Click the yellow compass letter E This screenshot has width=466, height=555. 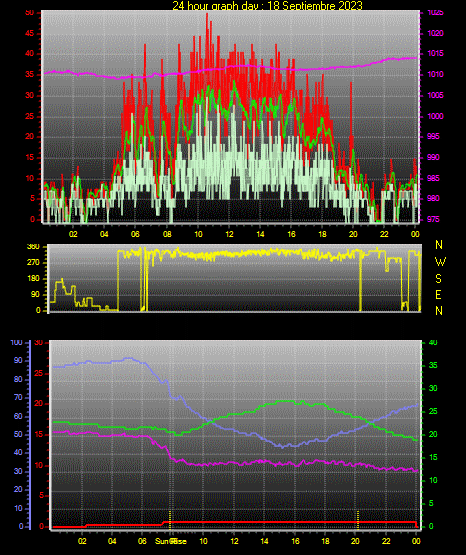click(x=438, y=295)
